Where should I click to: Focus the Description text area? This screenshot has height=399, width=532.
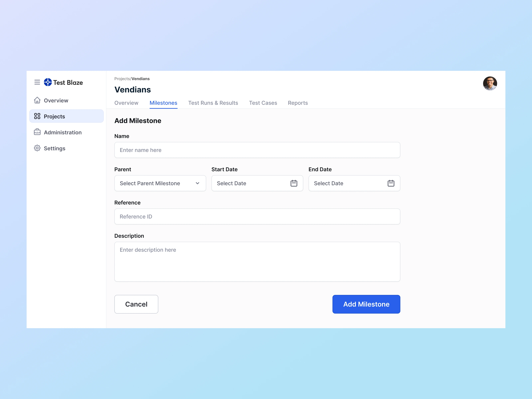coord(257,262)
